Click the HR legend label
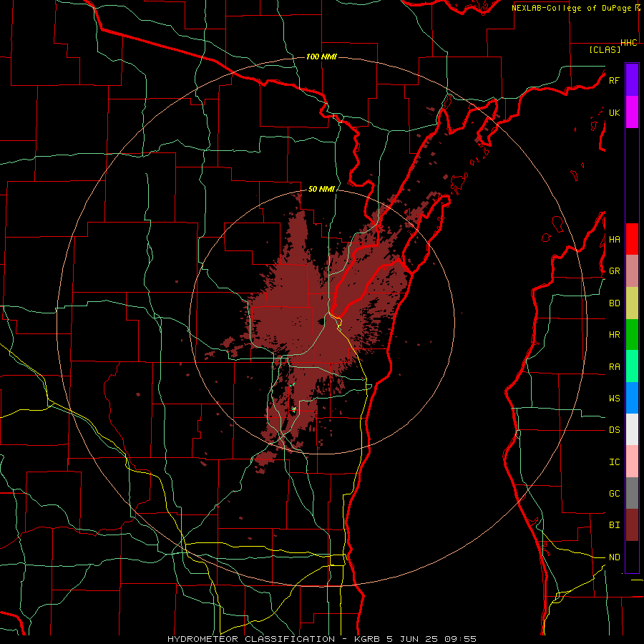The width and height of the screenshot is (644, 644). click(614, 335)
